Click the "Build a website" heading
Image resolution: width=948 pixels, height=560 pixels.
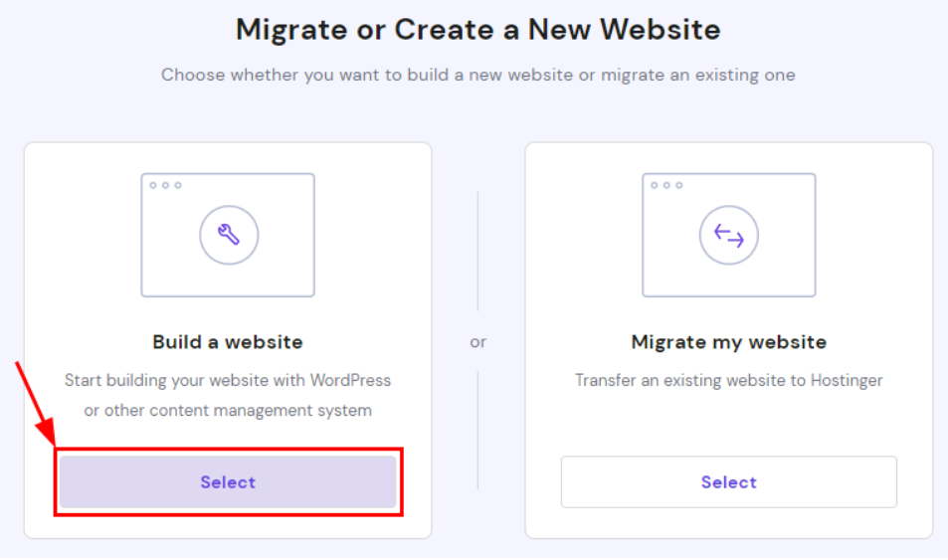[x=228, y=342]
